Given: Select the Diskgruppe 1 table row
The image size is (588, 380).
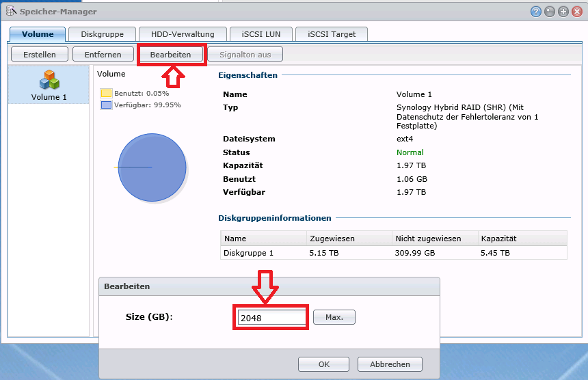Looking at the screenshot, I should point(393,253).
